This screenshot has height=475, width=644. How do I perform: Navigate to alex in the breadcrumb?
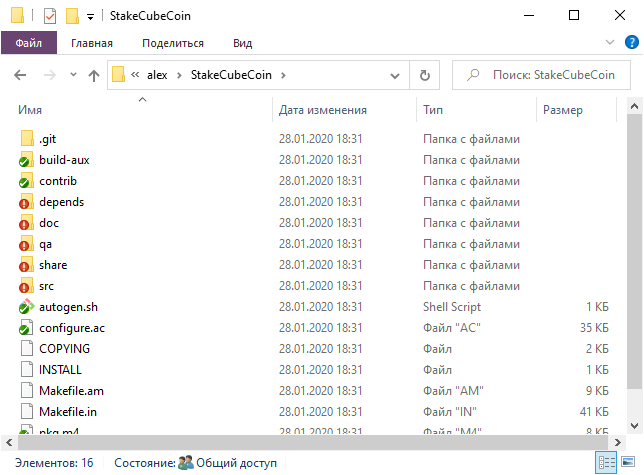(157, 75)
